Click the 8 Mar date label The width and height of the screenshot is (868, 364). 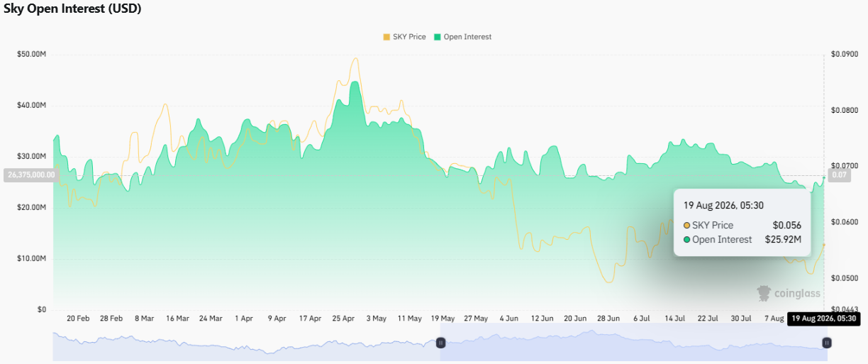(x=144, y=319)
